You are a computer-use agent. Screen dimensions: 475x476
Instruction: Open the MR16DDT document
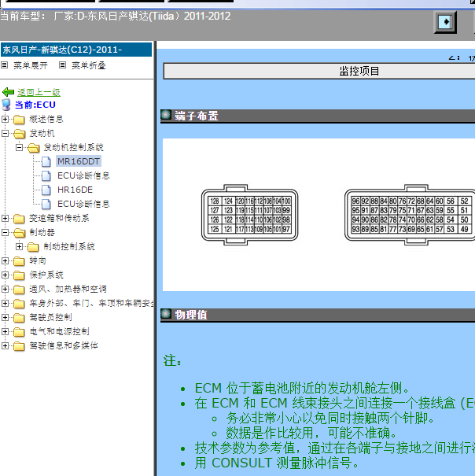[79, 161]
